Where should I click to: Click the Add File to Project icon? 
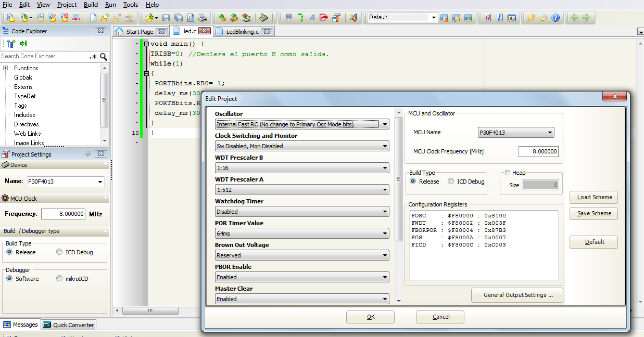click(105, 18)
